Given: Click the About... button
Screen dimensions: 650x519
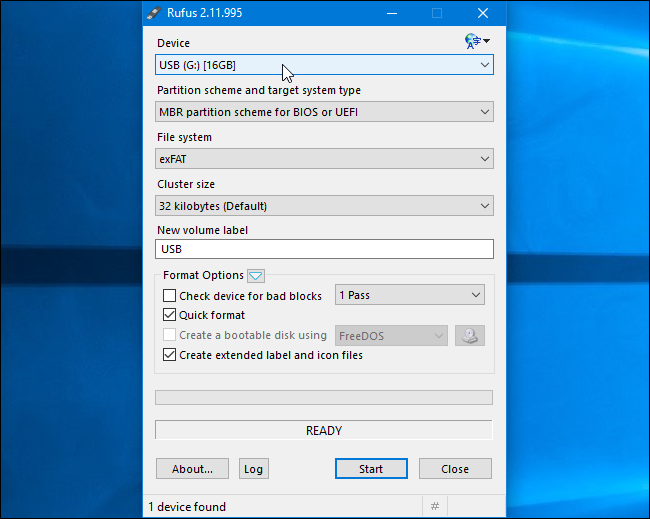Looking at the screenshot, I should (192, 469).
